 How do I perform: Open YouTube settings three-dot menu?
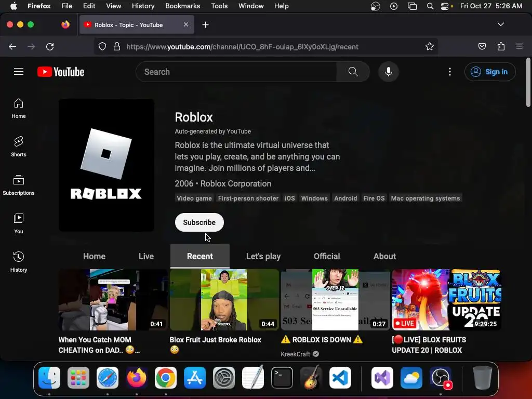pyautogui.click(x=450, y=72)
